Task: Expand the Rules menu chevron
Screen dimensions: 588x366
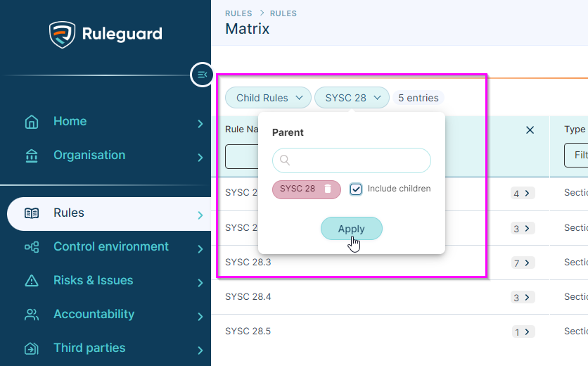Action: (200, 215)
